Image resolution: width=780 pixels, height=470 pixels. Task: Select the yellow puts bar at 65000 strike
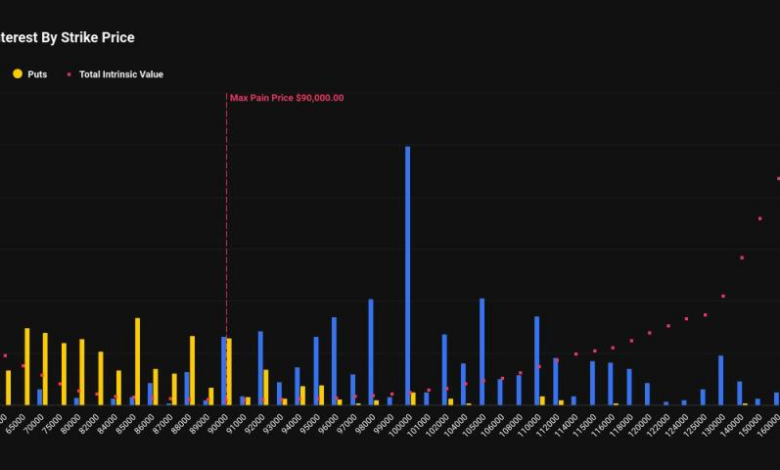coord(27,366)
